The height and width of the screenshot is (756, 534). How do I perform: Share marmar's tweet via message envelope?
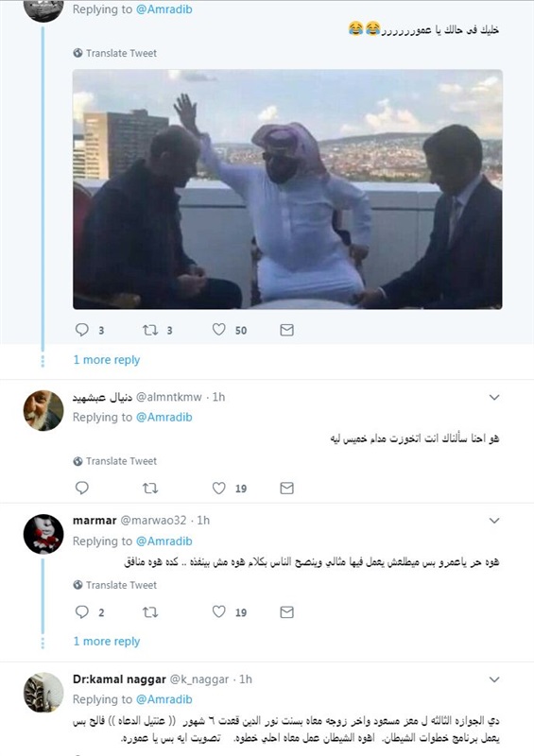click(x=286, y=612)
